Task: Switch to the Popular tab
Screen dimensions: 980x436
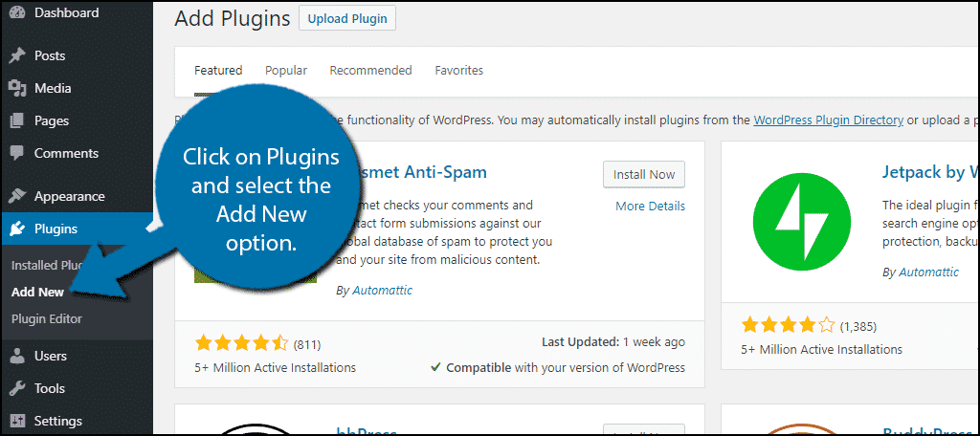Action: pyautogui.click(x=286, y=70)
